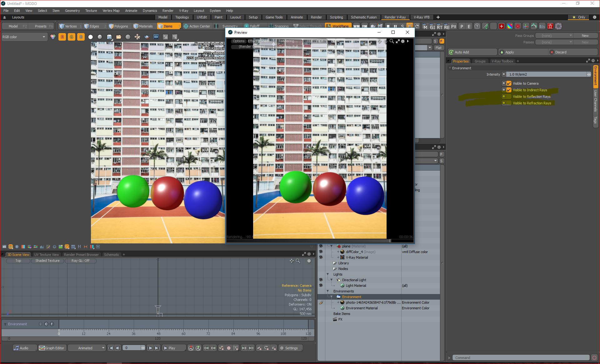Click the magnifier icon in Preview window
The image size is (600, 364).
click(x=392, y=41)
